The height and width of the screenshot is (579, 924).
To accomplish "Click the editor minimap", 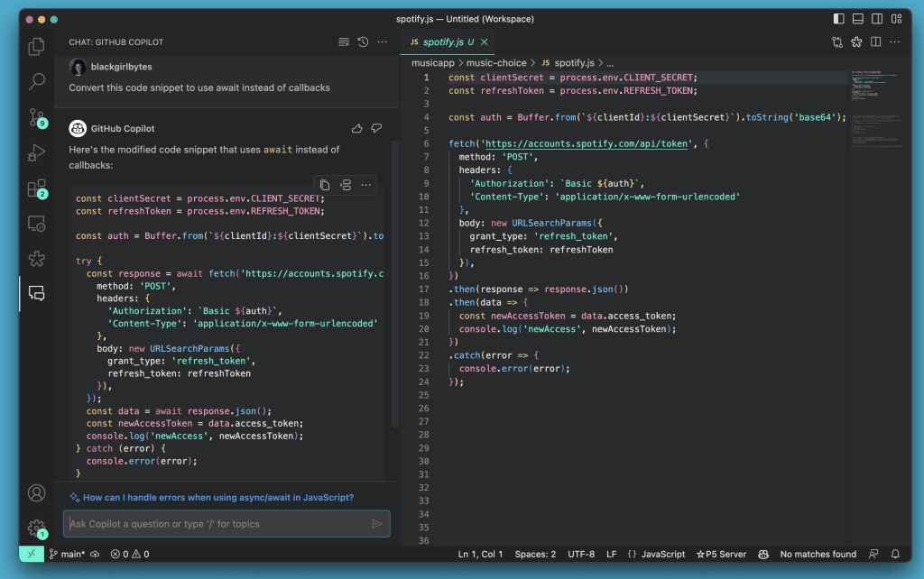I will 875,109.
